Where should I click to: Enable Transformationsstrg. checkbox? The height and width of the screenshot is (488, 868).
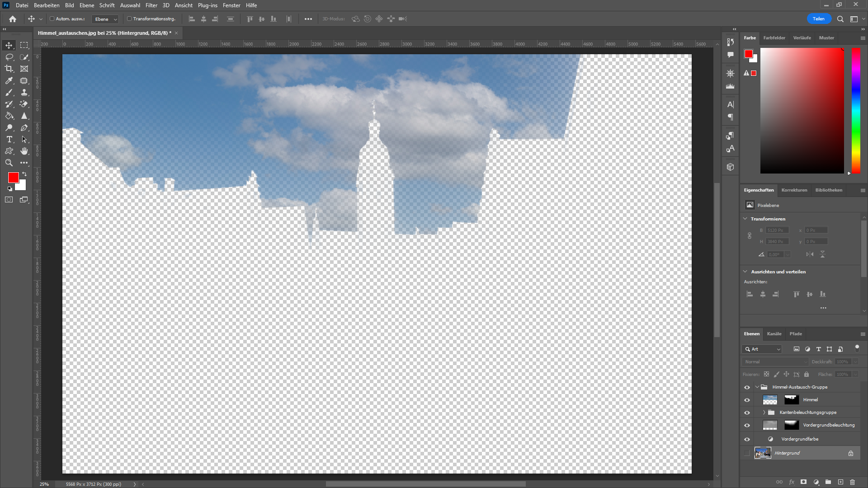[129, 19]
